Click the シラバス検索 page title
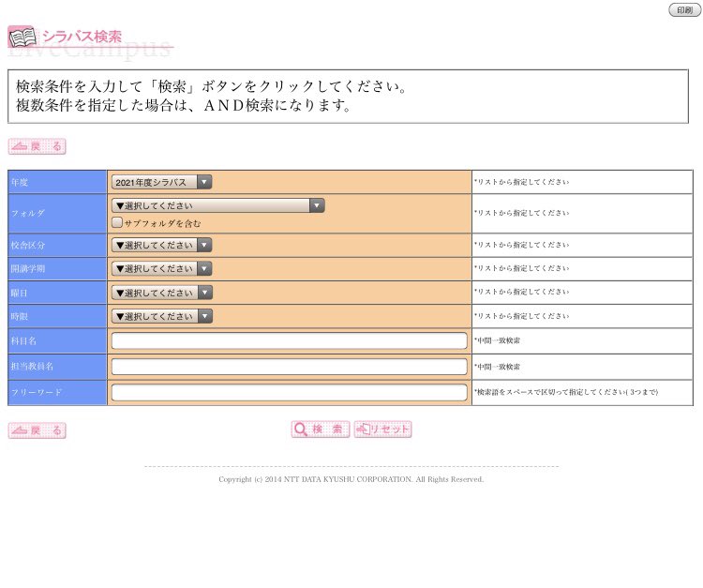The image size is (703, 588). [x=82, y=37]
